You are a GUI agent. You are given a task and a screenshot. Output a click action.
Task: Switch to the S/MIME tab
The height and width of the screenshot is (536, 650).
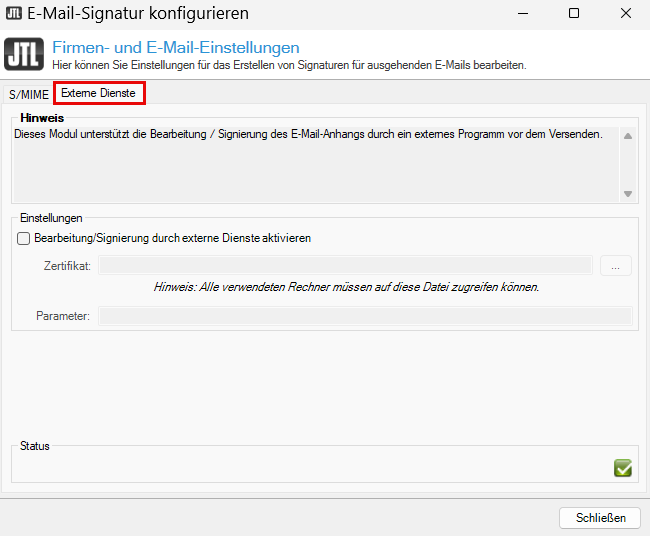(27, 93)
